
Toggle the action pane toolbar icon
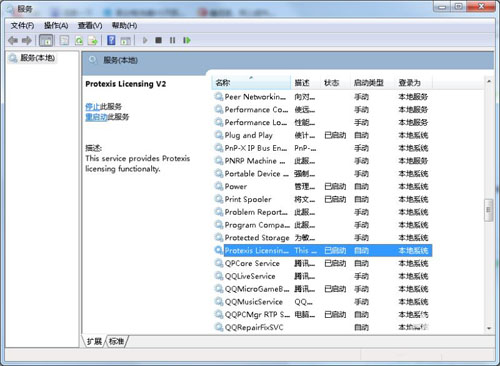(125, 41)
